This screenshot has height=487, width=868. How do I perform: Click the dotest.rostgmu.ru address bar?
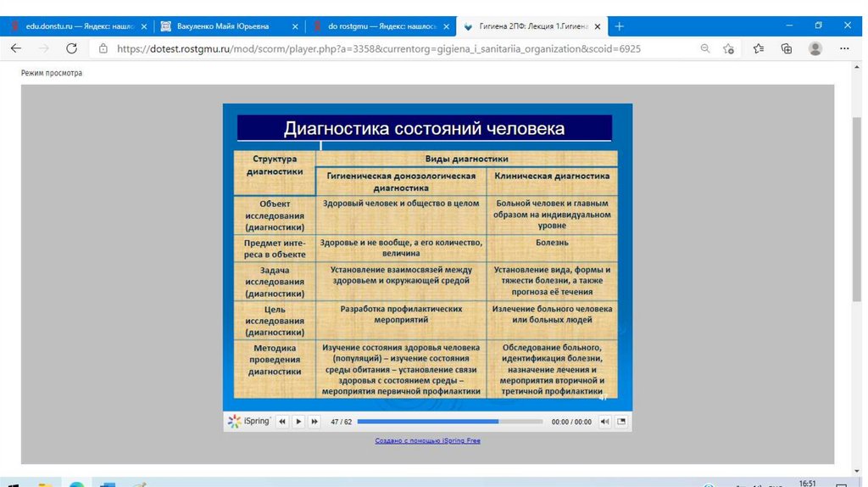tap(379, 48)
